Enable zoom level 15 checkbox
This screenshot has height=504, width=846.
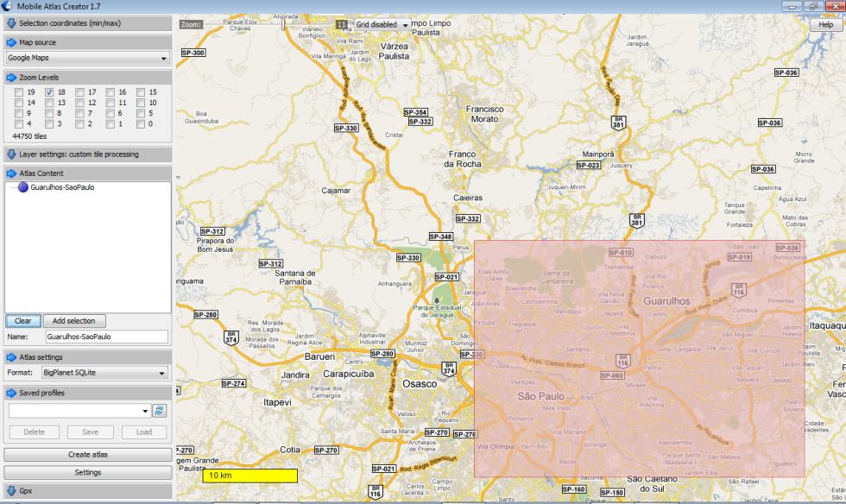pos(141,92)
